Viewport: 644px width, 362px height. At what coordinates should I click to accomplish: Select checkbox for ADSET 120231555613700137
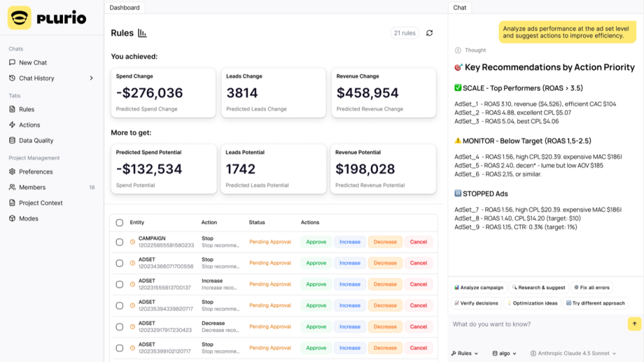tap(119, 285)
